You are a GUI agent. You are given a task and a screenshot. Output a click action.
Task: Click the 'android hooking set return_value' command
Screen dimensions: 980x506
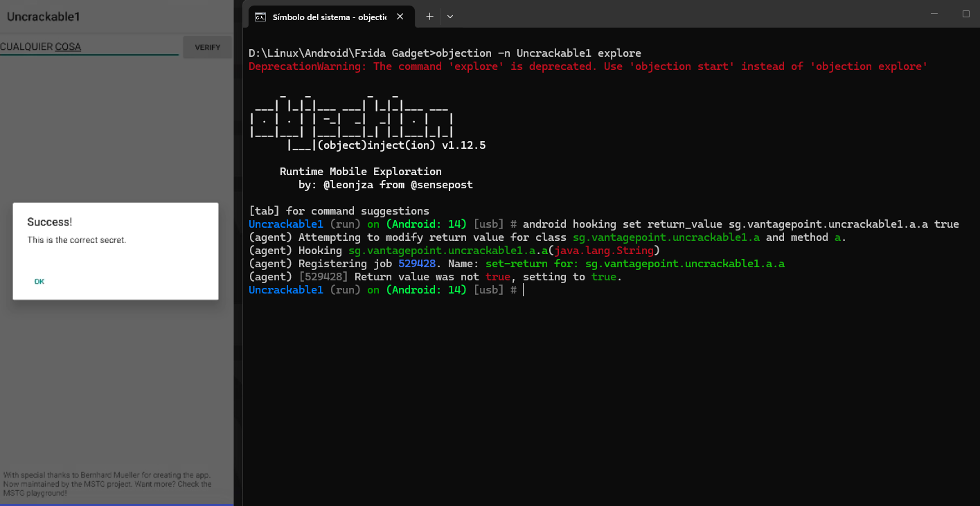pos(741,224)
